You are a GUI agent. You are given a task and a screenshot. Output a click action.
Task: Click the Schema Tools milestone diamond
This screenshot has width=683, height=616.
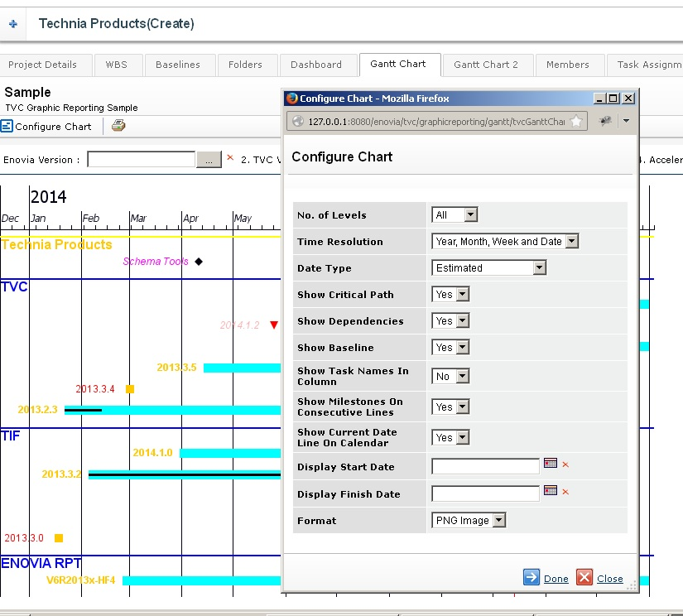tap(199, 262)
